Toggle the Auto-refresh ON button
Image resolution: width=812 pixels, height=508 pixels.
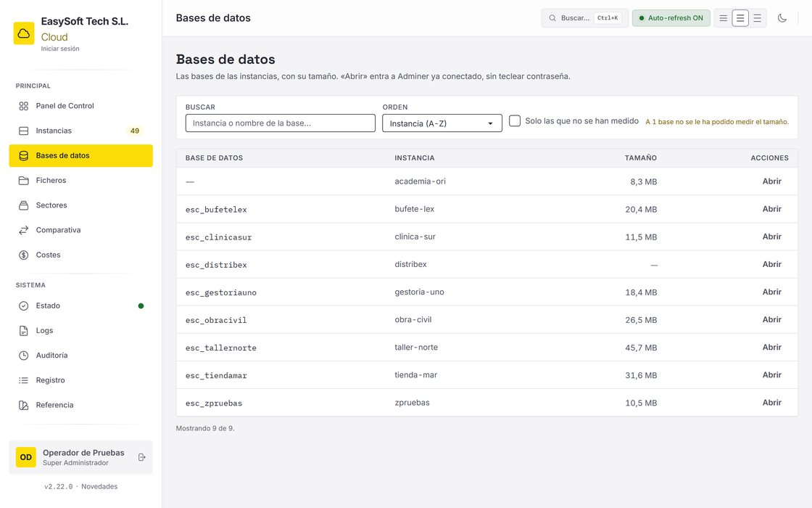click(671, 18)
